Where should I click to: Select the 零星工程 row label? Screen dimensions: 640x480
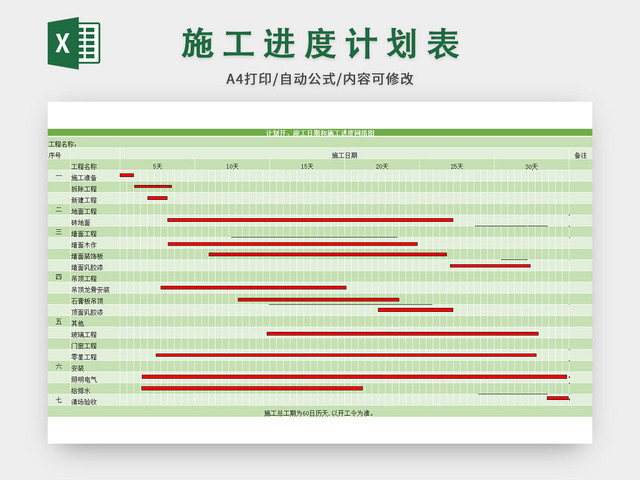click(84, 357)
